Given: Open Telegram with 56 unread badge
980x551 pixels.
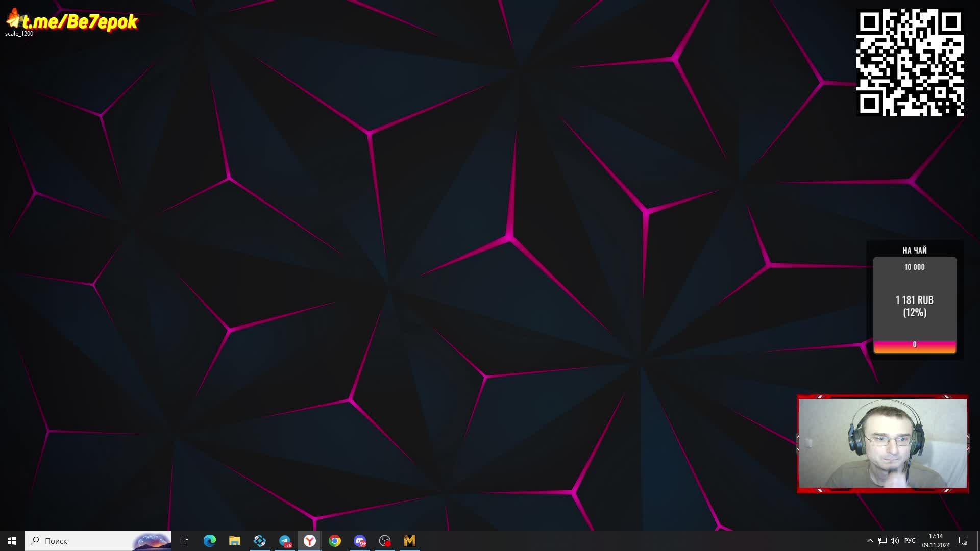Looking at the screenshot, I should [285, 541].
